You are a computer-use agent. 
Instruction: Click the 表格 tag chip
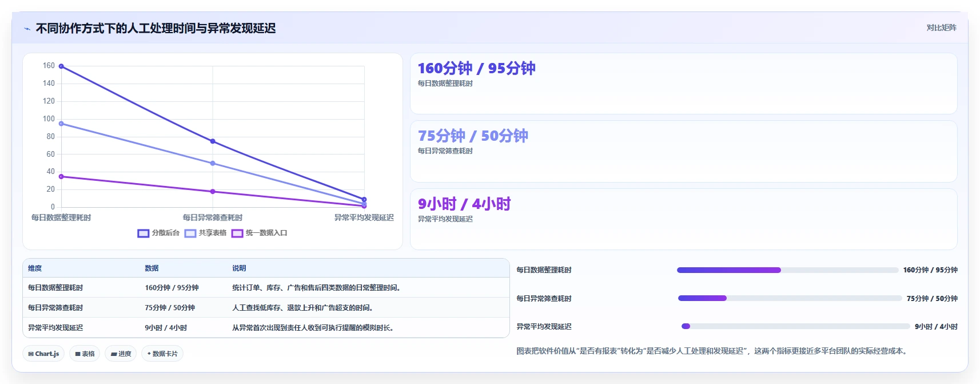click(x=85, y=354)
